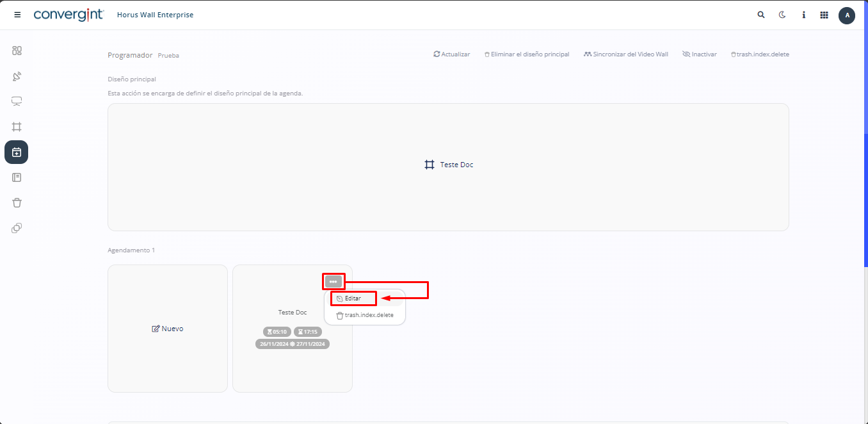Toggle the Inactivar visibility option

click(699, 54)
